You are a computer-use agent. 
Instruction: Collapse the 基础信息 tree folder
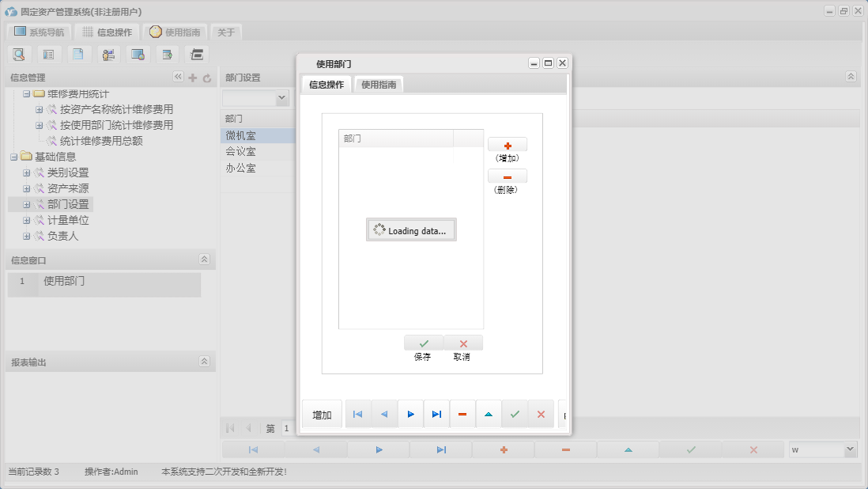(14, 157)
